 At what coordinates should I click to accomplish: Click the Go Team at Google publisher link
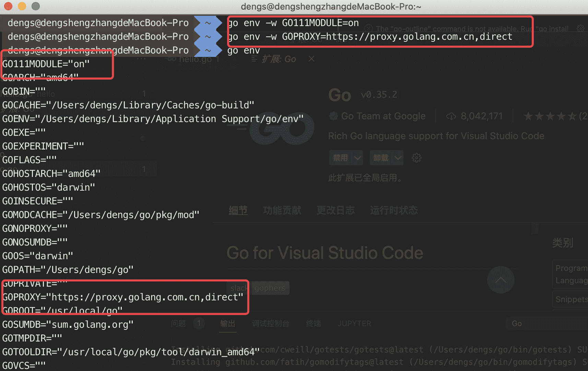383,116
